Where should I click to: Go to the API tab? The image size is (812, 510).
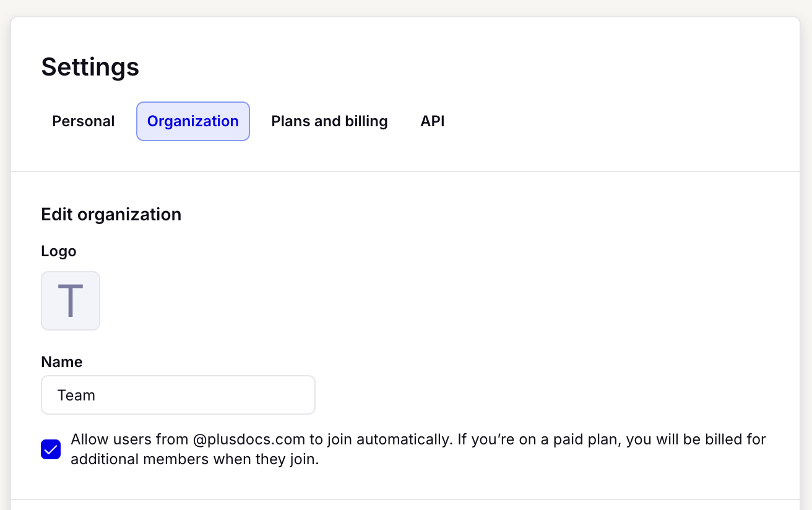click(433, 121)
